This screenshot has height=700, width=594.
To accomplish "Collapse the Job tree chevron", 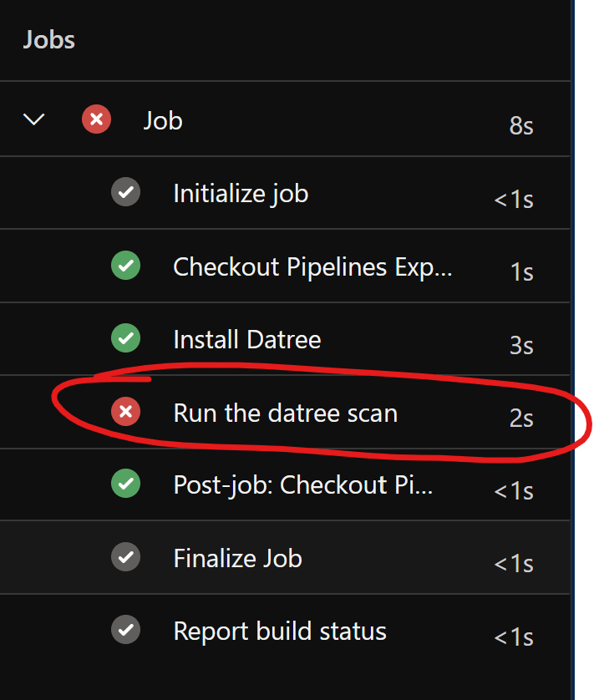I will pos(33,119).
